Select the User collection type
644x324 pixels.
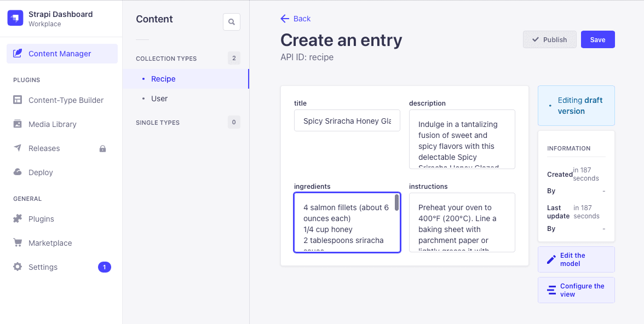(186, 99)
